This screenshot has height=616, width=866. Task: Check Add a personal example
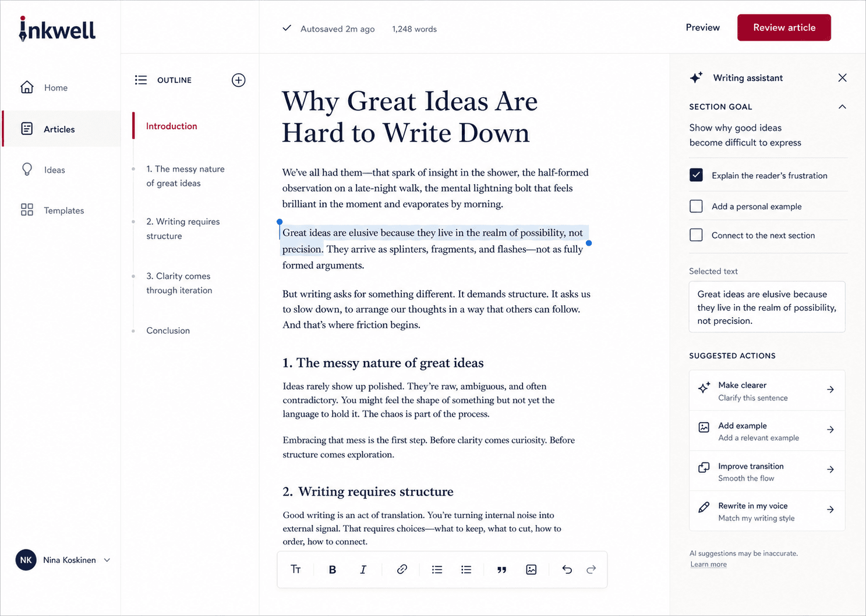point(696,206)
